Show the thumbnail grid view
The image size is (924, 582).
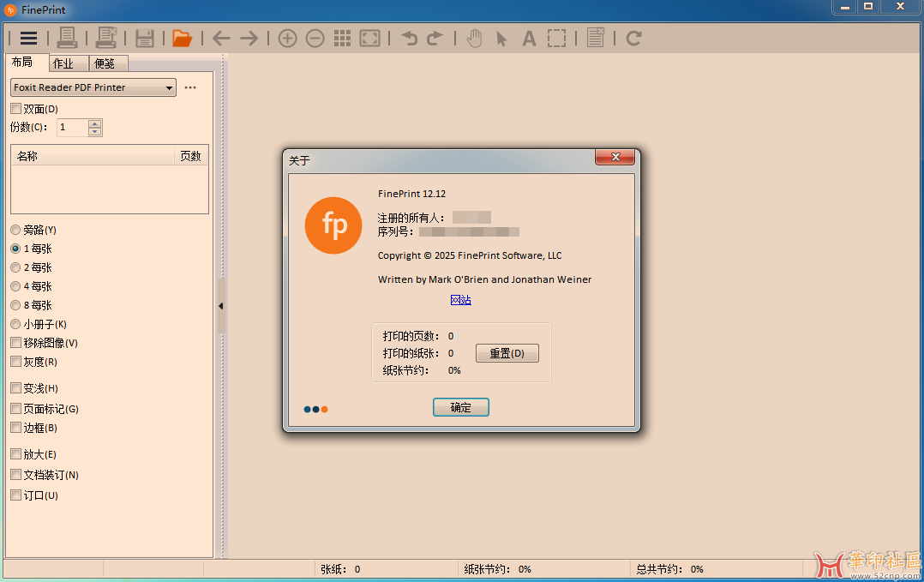coord(342,39)
